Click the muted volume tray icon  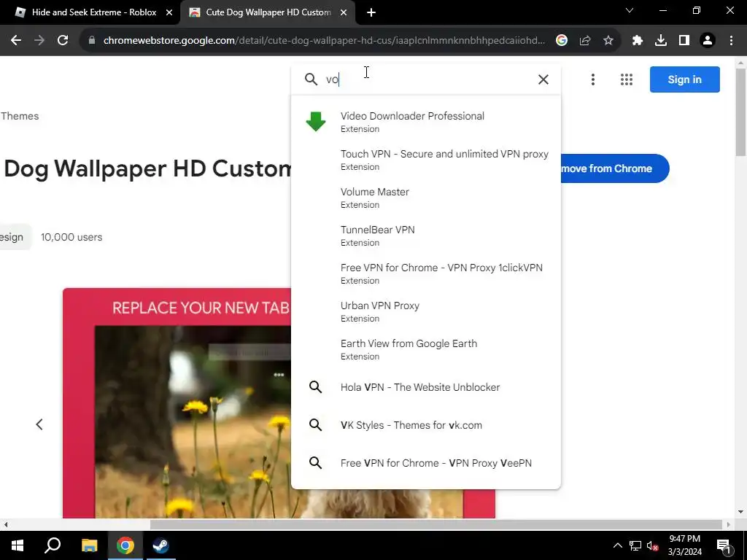point(653,545)
